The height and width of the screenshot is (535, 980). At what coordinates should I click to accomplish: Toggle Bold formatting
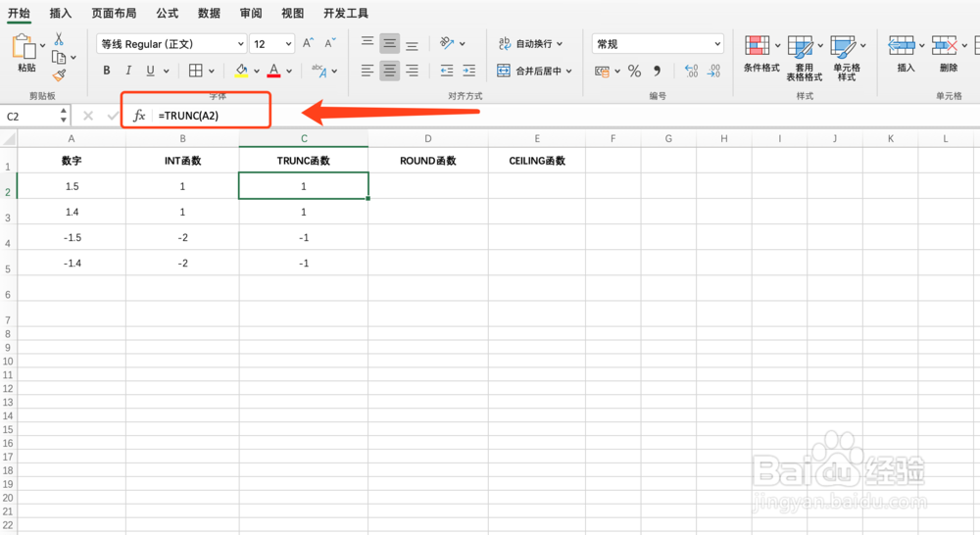pyautogui.click(x=107, y=71)
